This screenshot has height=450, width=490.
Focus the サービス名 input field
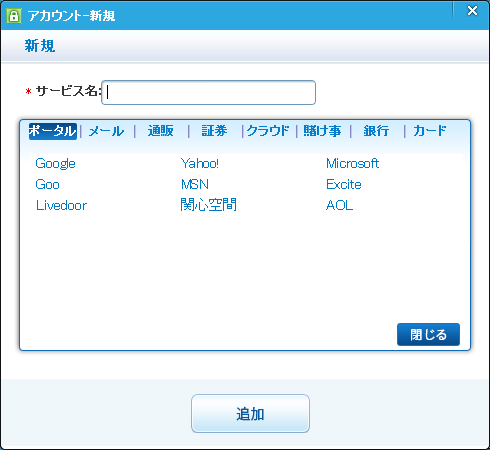[x=208, y=92]
